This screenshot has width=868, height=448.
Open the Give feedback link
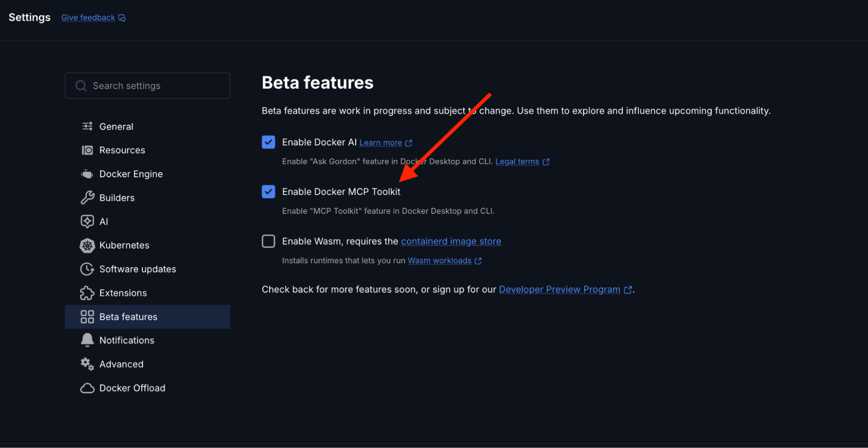88,18
